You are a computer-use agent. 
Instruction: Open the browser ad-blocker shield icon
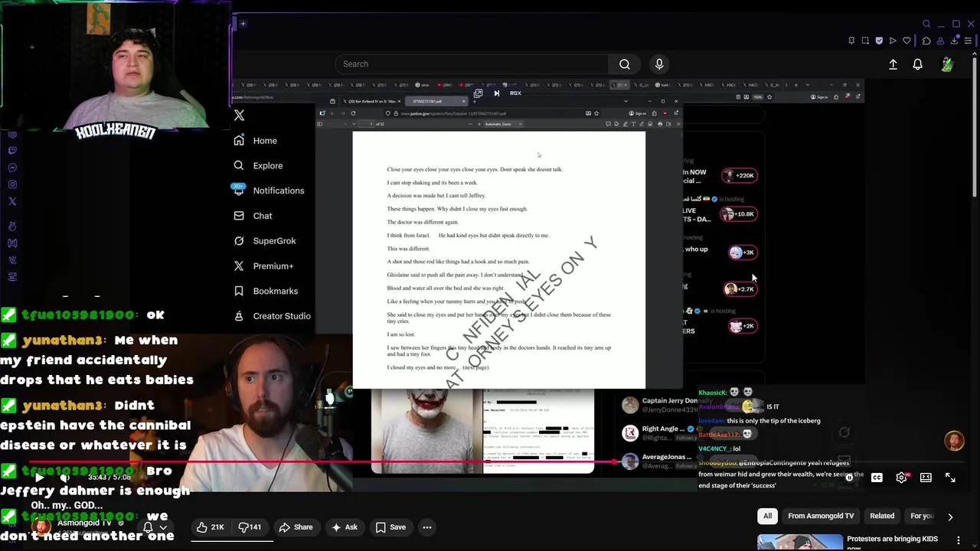pyautogui.click(x=879, y=41)
